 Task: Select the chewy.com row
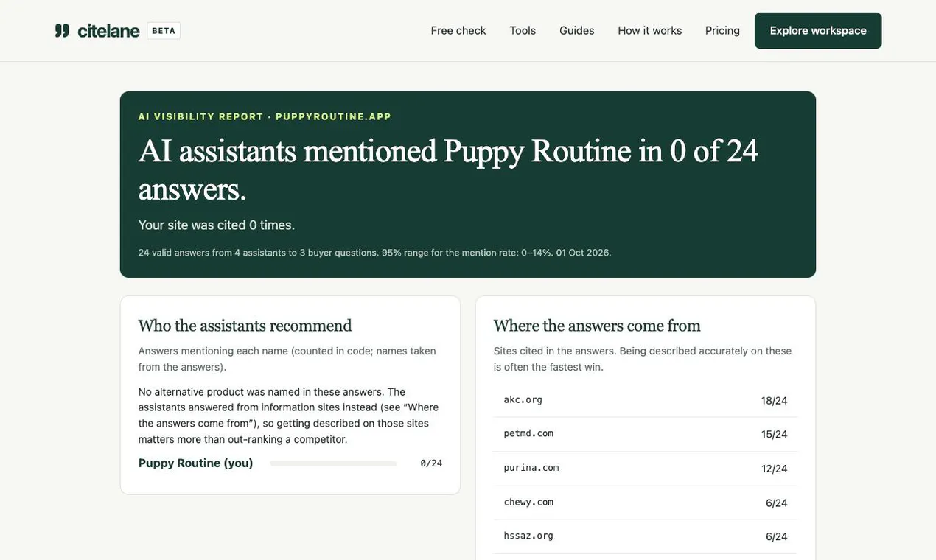tap(646, 503)
